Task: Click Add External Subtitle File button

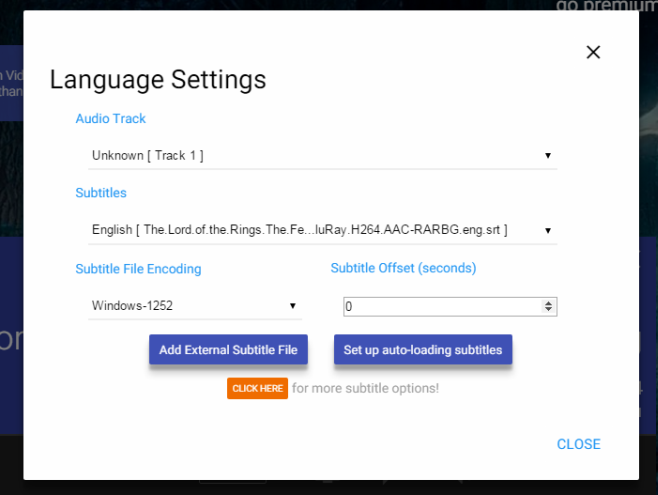Action: point(228,349)
